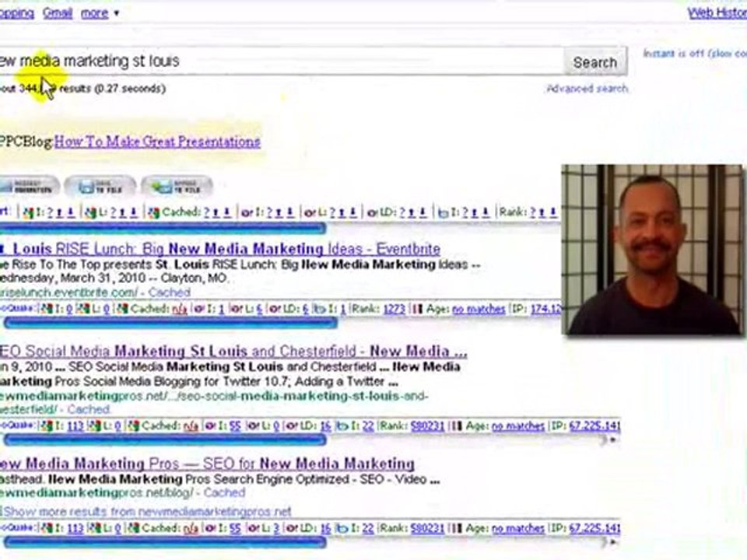This screenshot has height=560, width=747.
Task: Click Rank value 1273 in Eventbrite SEOquake bar
Action: [394, 309]
